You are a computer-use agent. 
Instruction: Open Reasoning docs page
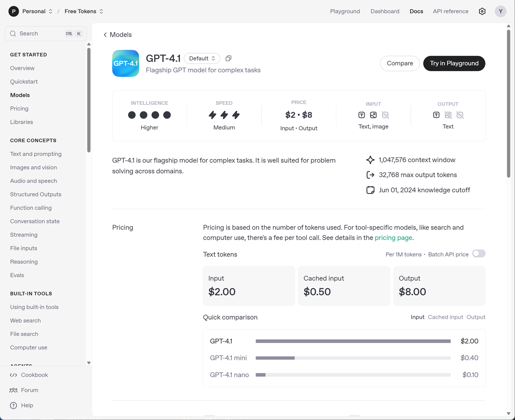[24, 262]
